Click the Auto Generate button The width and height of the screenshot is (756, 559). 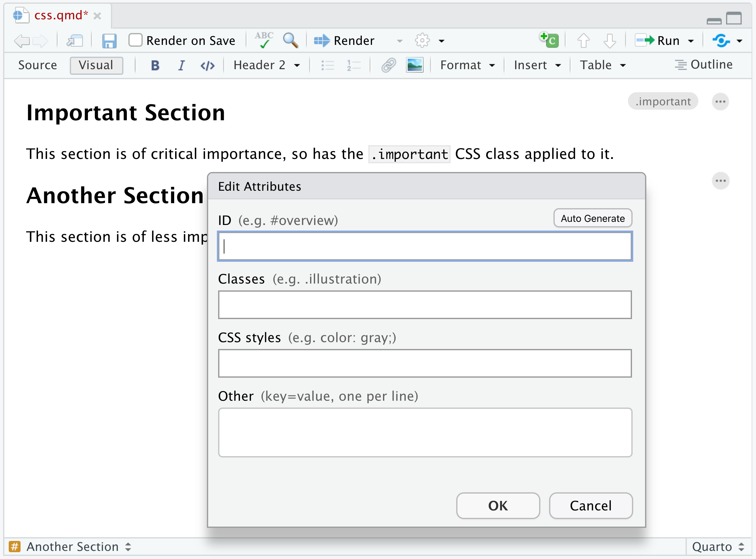click(x=592, y=218)
